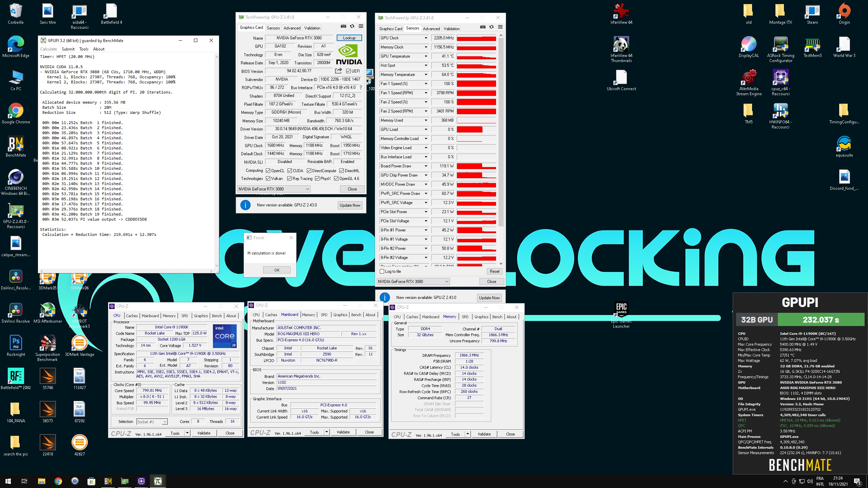Click the Close button in CPU-Z Memory window

coord(510,434)
